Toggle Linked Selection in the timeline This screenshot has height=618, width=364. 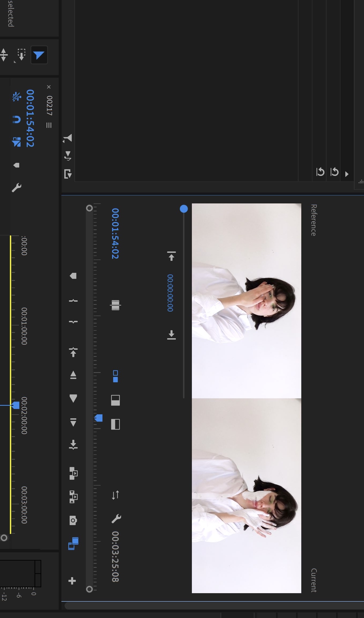coord(17,142)
